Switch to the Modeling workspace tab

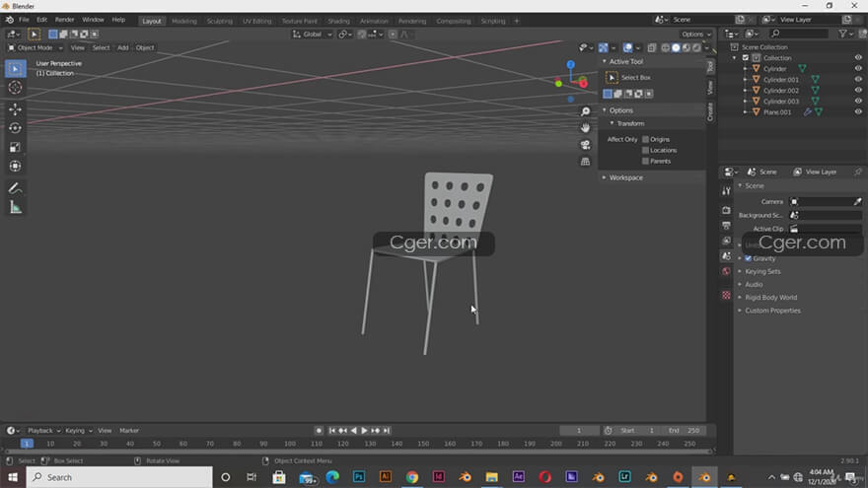click(183, 21)
